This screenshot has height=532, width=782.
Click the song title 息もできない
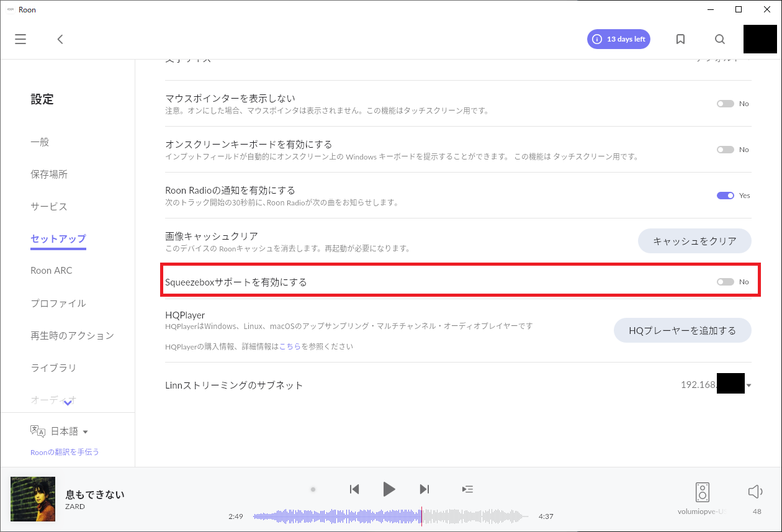pos(95,495)
